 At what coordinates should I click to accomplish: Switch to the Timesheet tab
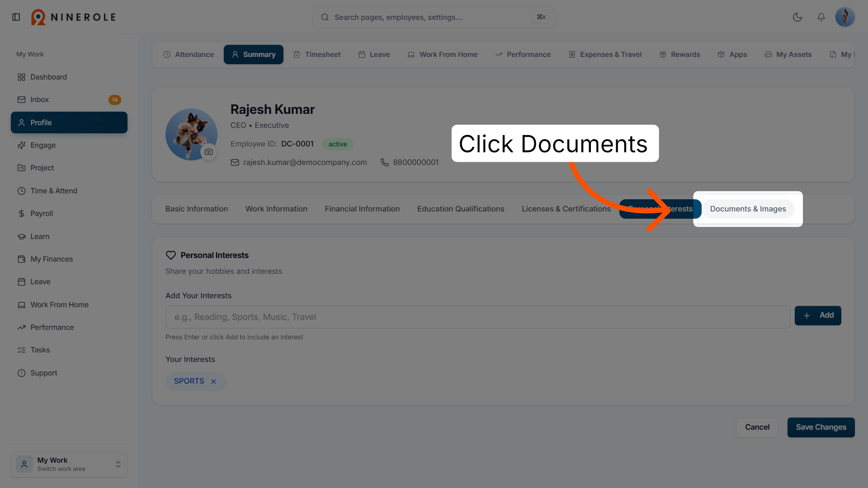[317, 54]
